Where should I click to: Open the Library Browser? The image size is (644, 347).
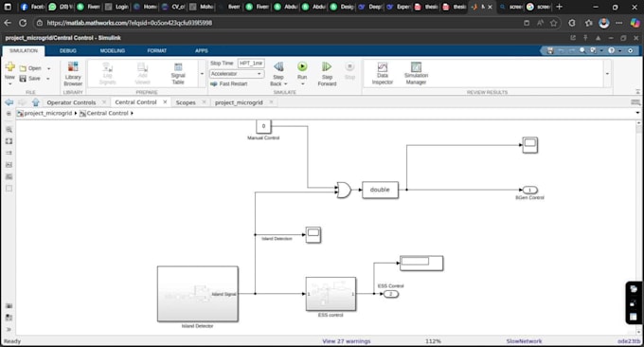[x=73, y=74]
